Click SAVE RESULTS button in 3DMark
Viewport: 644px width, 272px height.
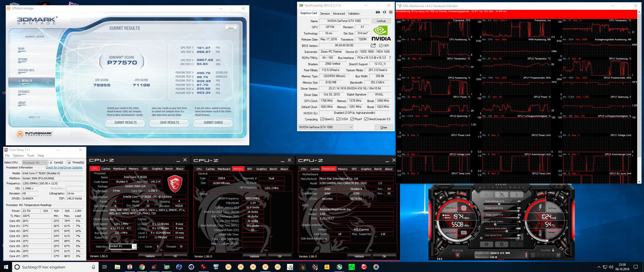(169, 123)
